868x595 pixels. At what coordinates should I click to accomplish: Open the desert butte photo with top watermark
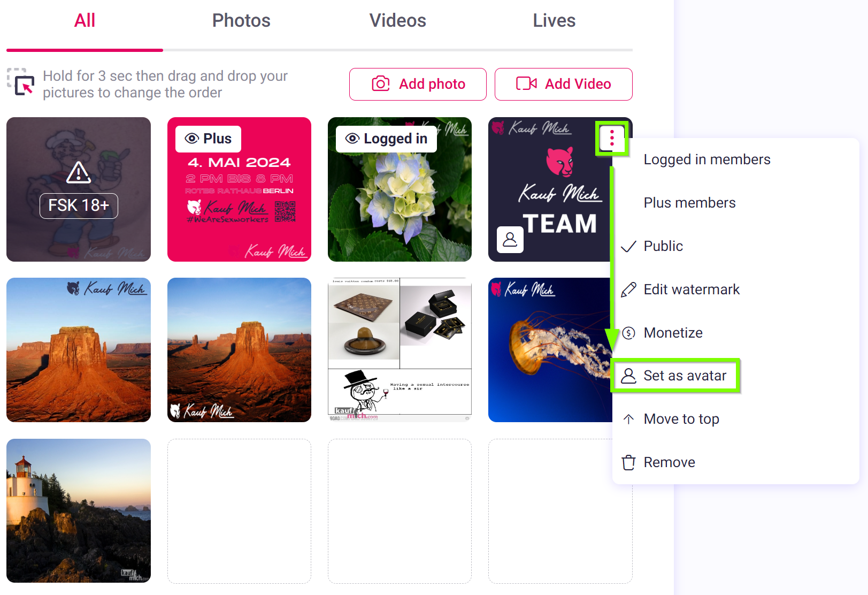pos(79,350)
